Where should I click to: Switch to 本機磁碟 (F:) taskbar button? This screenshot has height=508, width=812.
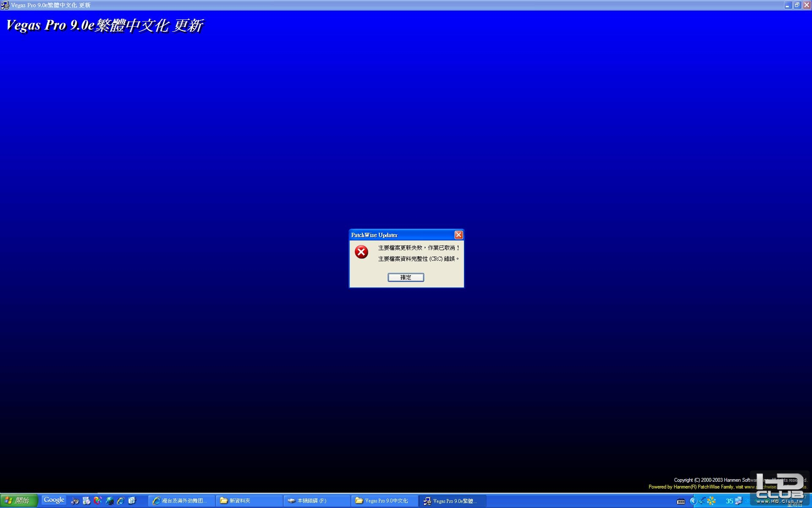(x=317, y=501)
